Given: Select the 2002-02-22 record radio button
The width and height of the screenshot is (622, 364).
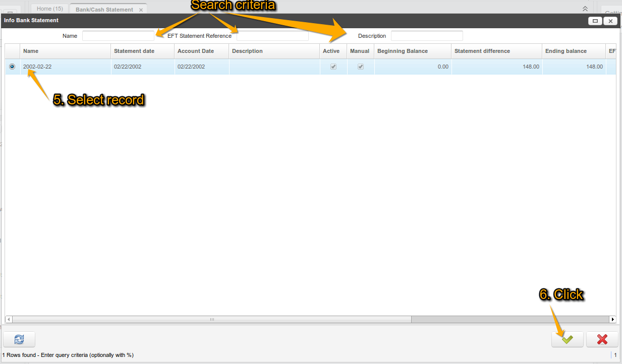Looking at the screenshot, I should point(12,67).
